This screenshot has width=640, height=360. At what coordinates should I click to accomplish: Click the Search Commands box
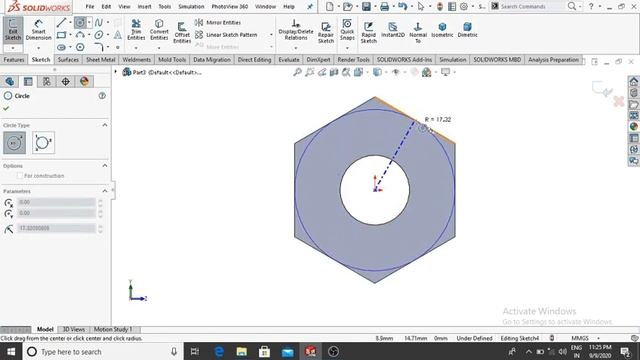[x=528, y=7]
